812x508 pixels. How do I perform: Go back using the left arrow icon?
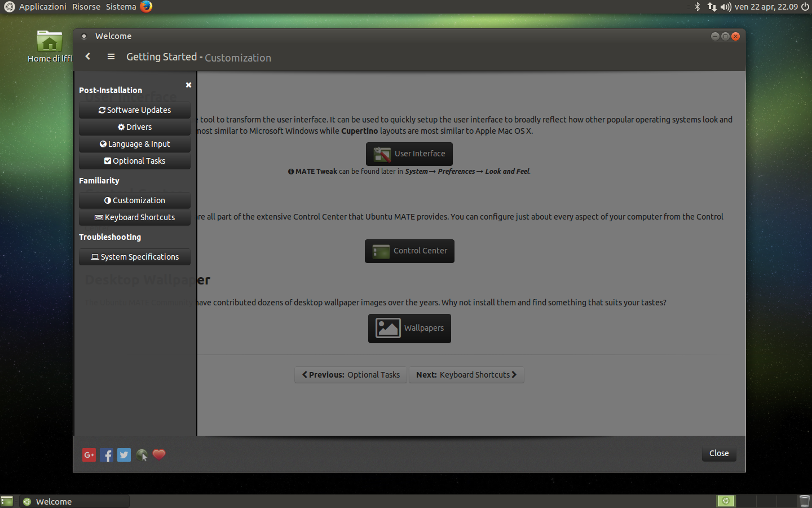pos(88,56)
